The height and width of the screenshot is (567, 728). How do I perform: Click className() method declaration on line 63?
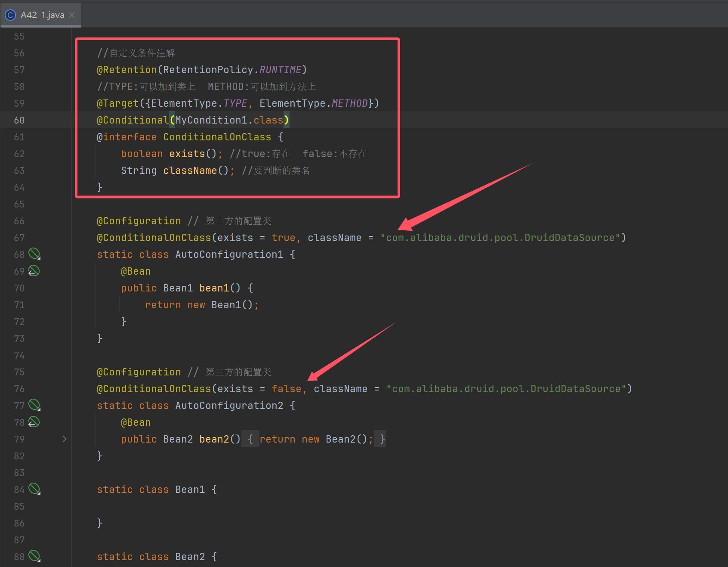click(x=196, y=170)
